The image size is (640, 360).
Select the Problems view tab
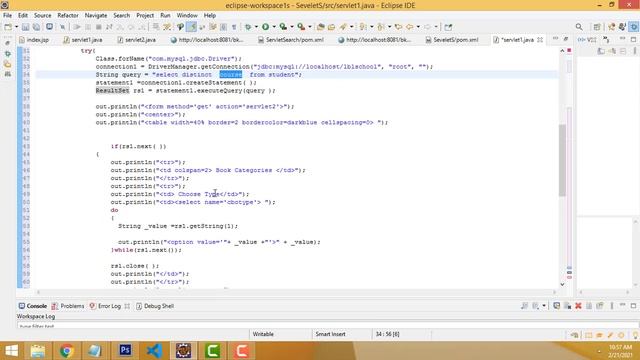68,306
